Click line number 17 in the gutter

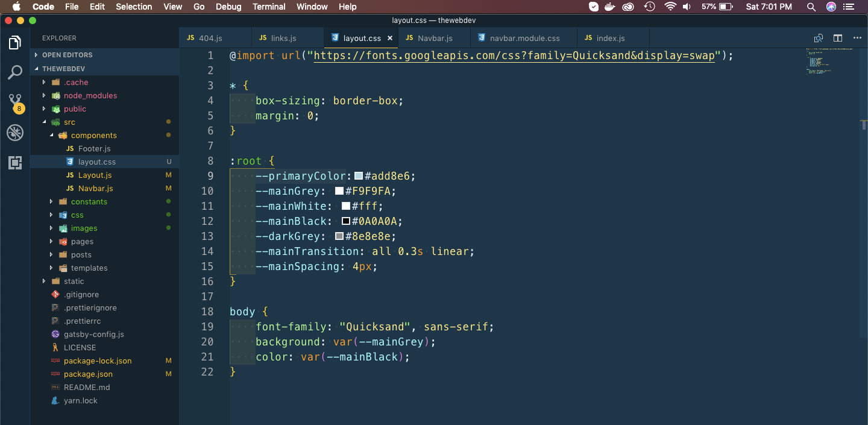(x=207, y=297)
